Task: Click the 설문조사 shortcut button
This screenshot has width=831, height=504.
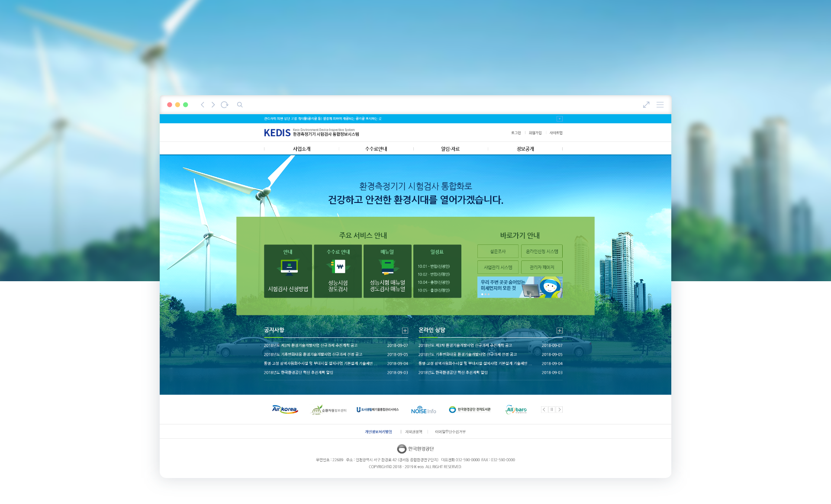Action: click(498, 251)
